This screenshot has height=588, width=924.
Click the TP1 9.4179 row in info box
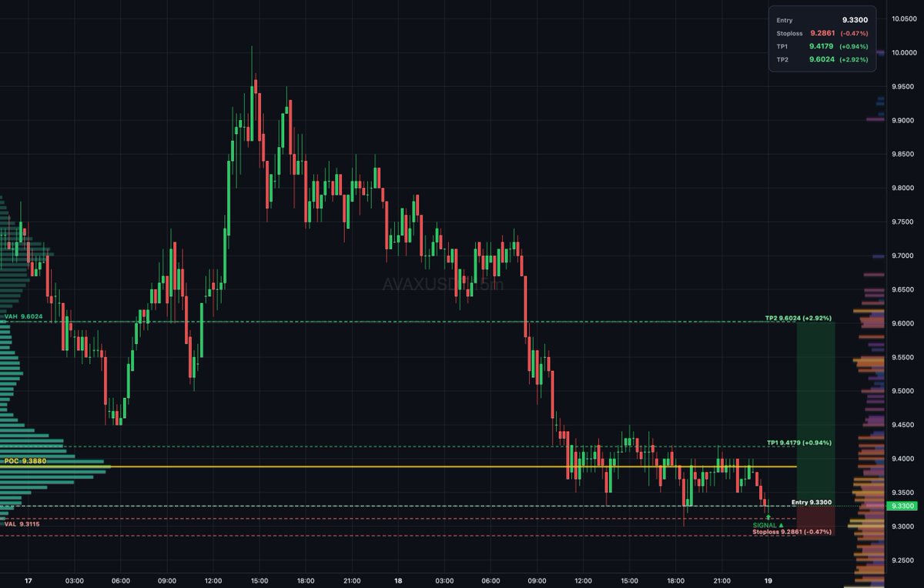pos(822,46)
